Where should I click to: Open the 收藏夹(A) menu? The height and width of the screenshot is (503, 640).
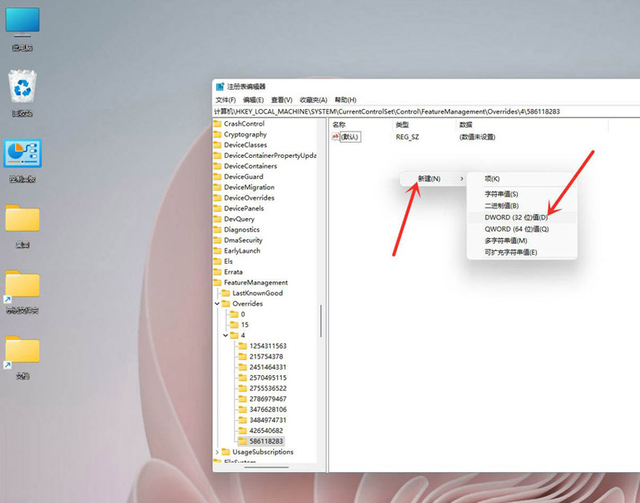coord(313,100)
